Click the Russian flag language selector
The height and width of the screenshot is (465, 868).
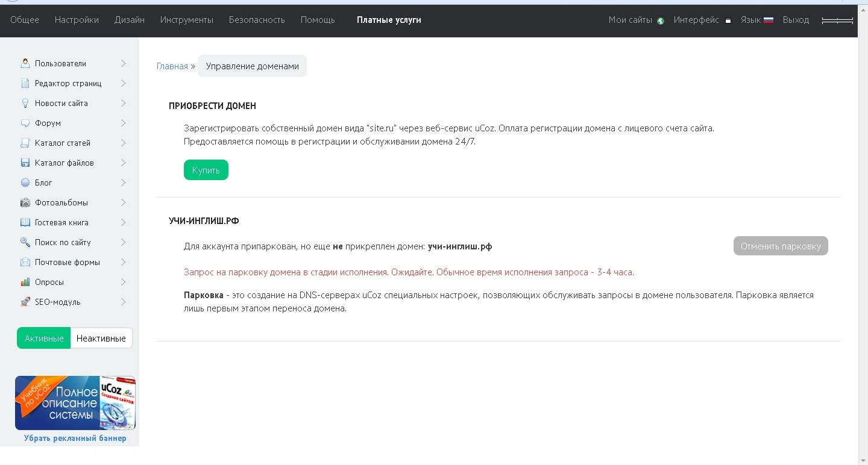tap(768, 20)
